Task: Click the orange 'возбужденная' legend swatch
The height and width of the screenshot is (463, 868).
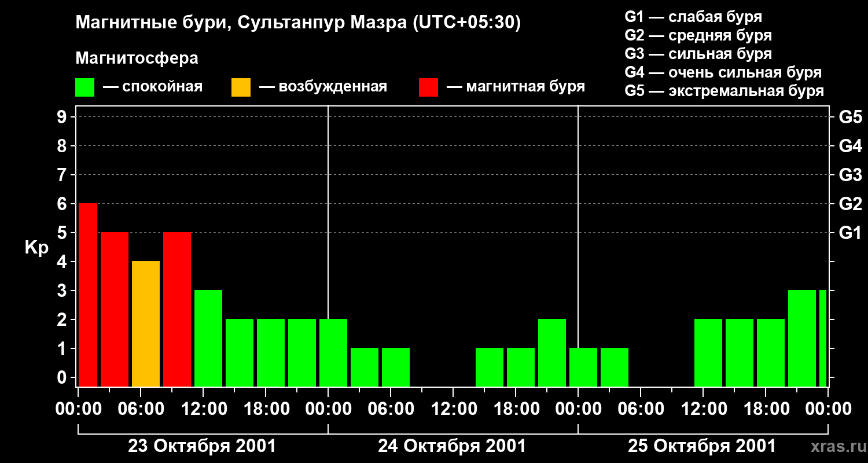Action: click(x=241, y=87)
